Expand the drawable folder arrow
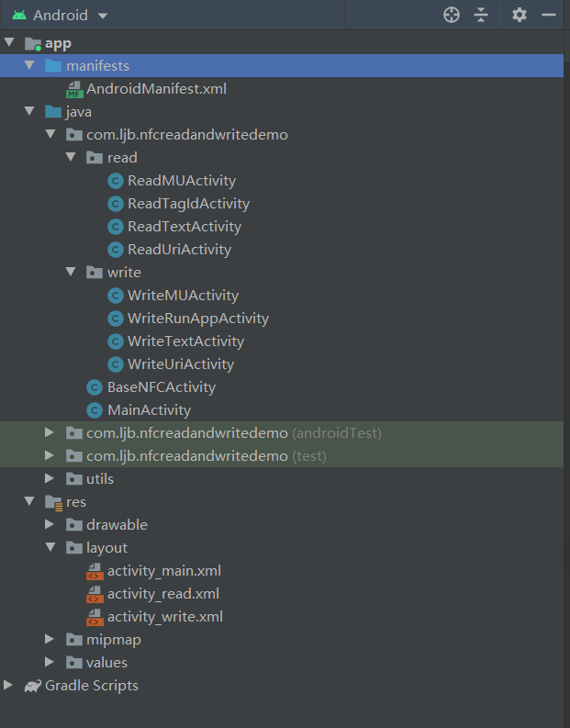The image size is (570, 728). [x=50, y=525]
